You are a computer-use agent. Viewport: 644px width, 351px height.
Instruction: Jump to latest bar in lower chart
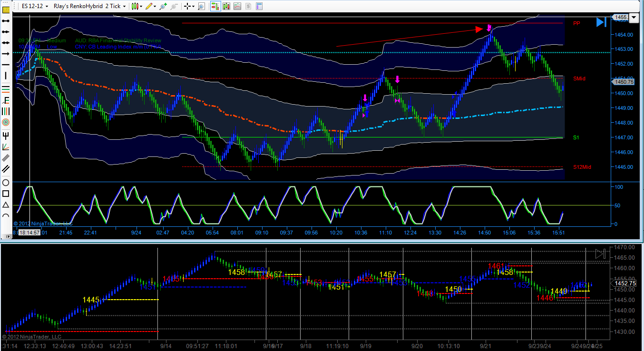point(601,253)
